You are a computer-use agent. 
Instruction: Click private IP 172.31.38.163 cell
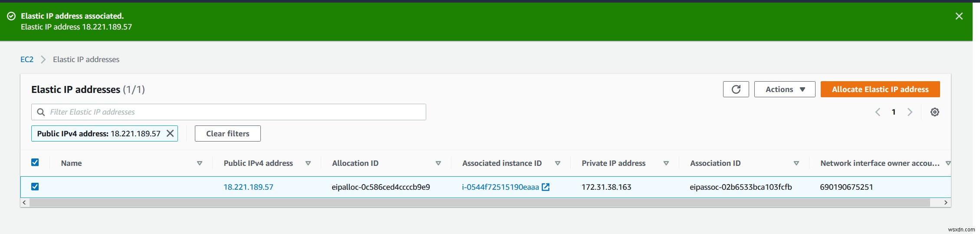coord(606,187)
